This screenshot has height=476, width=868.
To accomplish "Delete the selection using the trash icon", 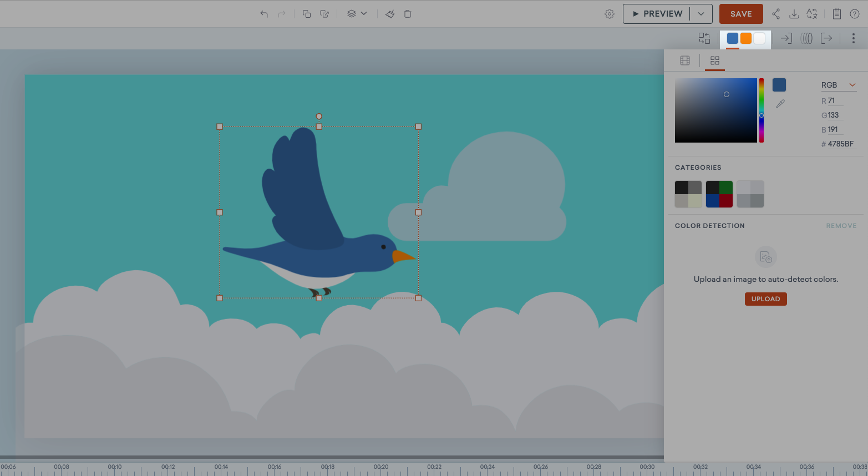I will tap(408, 13).
